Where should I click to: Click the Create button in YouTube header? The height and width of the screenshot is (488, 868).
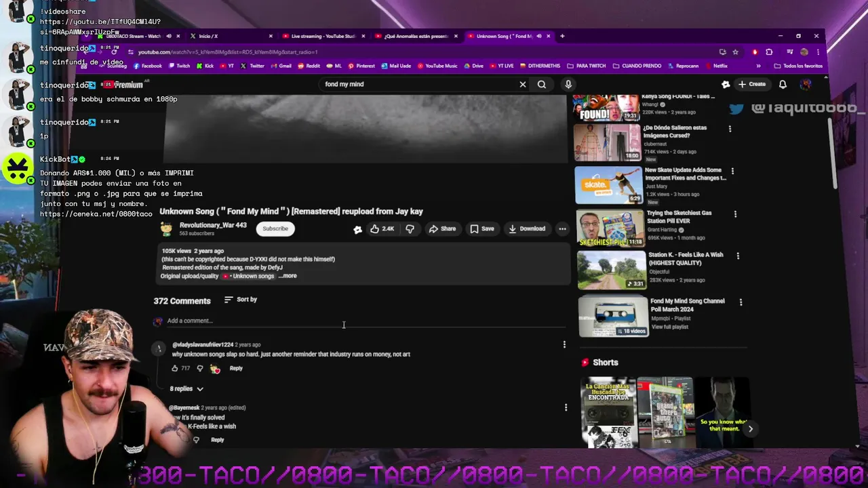(x=752, y=84)
